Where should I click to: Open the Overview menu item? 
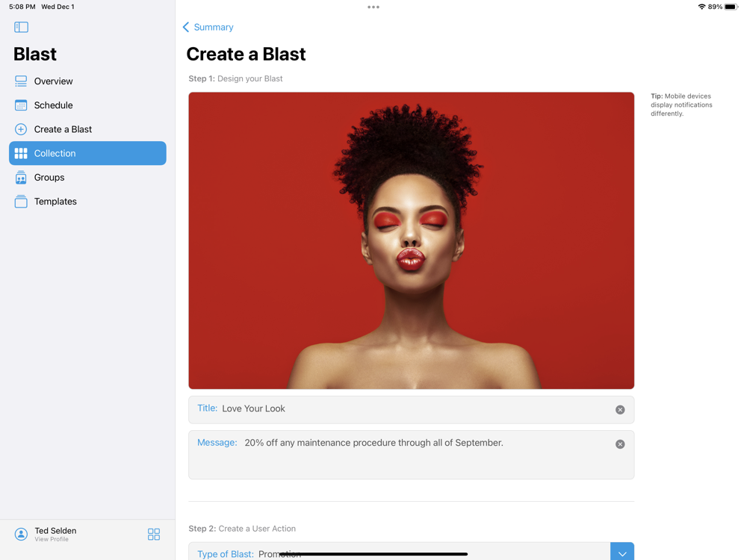87,81
